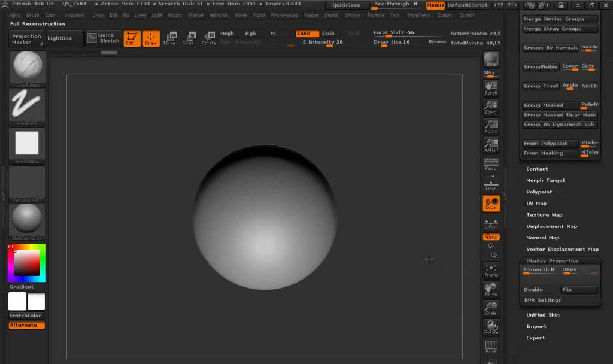Expand the Normal Map section
The width and height of the screenshot is (613, 364).
click(x=542, y=238)
